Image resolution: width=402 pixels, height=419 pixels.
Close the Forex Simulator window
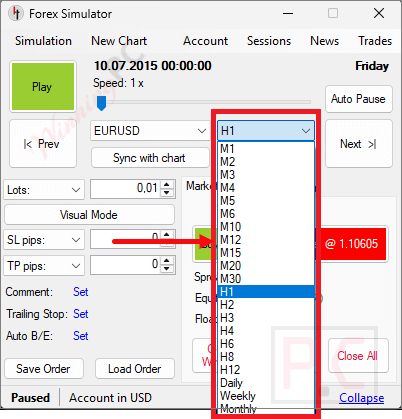(379, 14)
